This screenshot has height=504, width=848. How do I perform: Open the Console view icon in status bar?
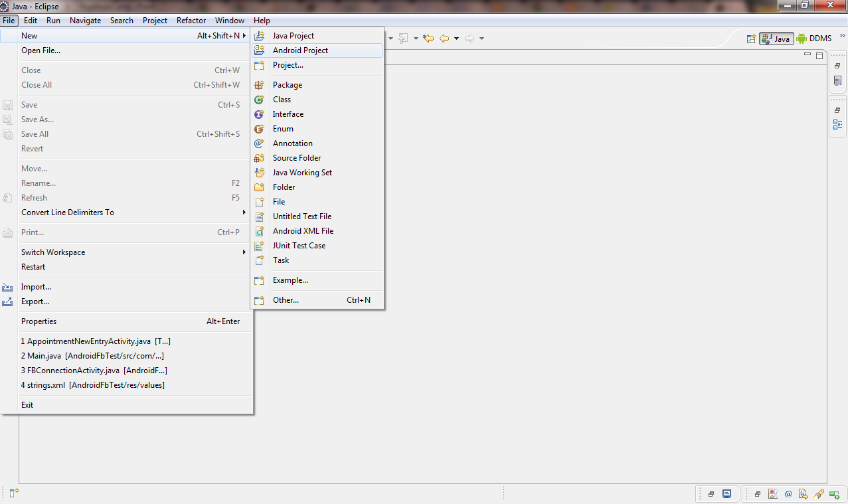(x=727, y=494)
